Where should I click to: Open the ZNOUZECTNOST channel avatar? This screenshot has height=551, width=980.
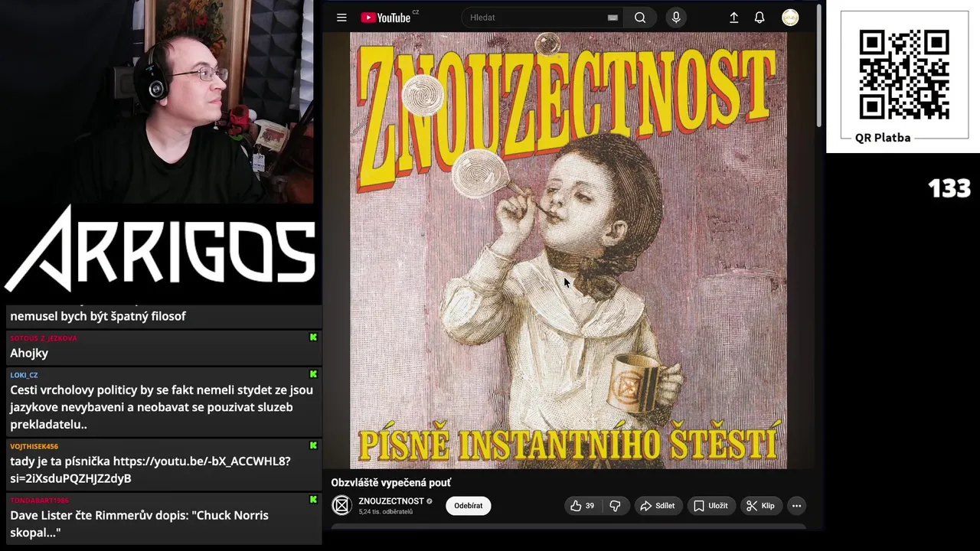[341, 506]
